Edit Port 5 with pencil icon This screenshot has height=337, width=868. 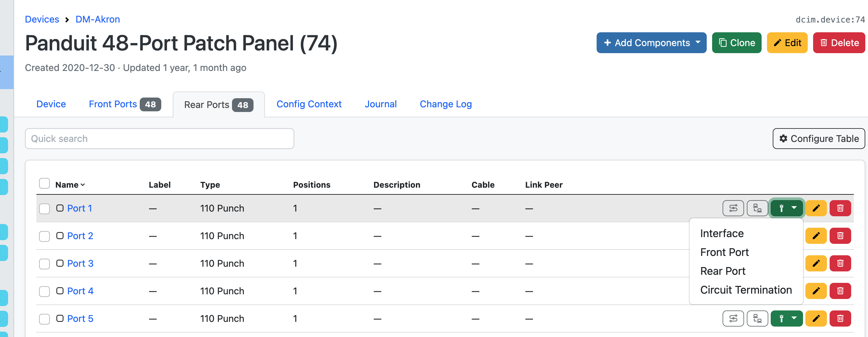click(x=816, y=319)
